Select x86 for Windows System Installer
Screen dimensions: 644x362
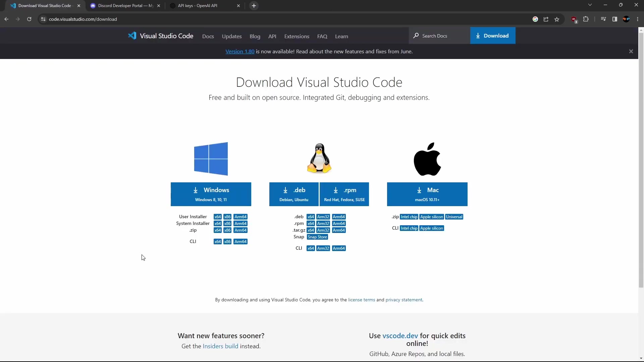(x=227, y=224)
